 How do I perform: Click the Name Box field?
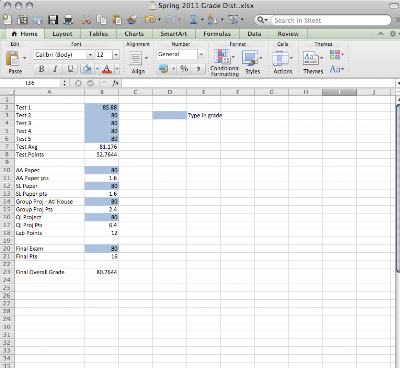[x=30, y=83]
